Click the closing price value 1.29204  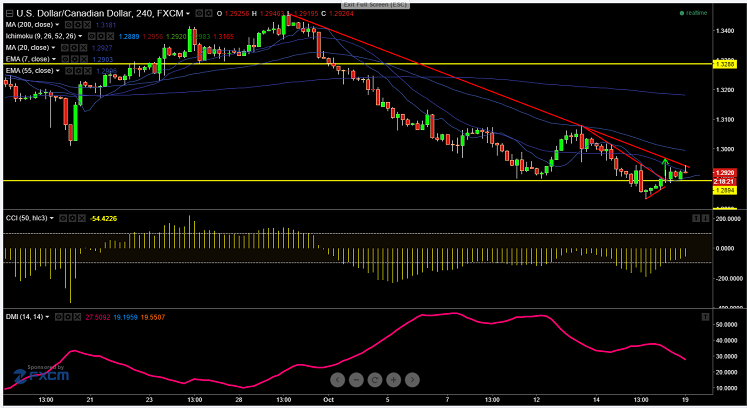[x=341, y=14]
